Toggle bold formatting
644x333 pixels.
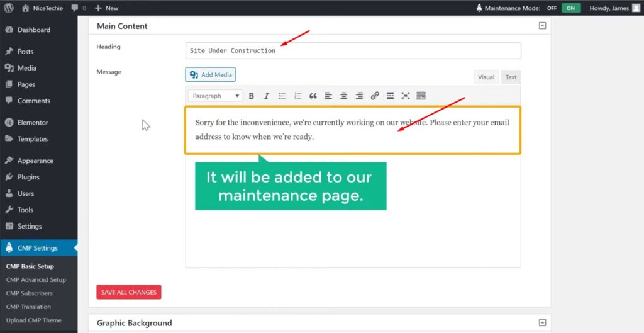tap(252, 96)
